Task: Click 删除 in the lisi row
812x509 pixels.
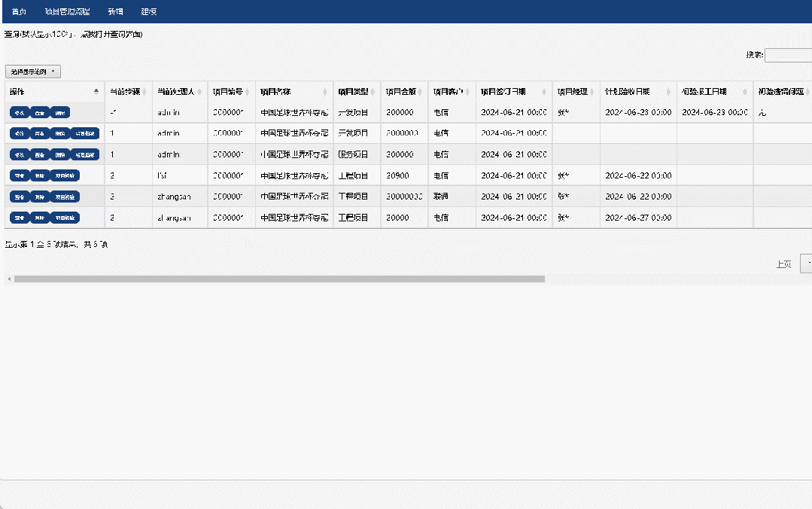Action: pos(40,175)
